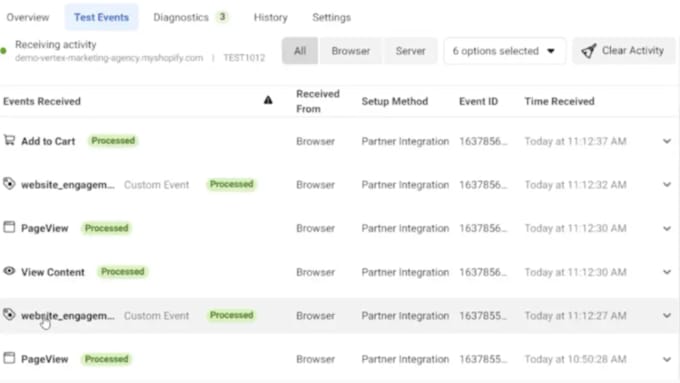The height and width of the screenshot is (383, 680).
Task: Click the Diagnostics count badge 3
Action: click(222, 17)
